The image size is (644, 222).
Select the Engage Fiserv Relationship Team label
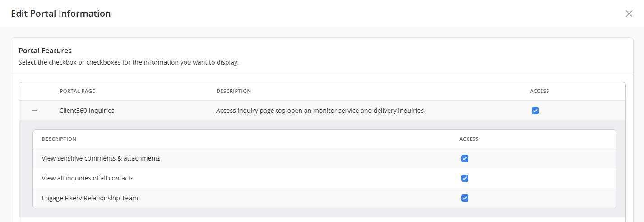tap(90, 198)
